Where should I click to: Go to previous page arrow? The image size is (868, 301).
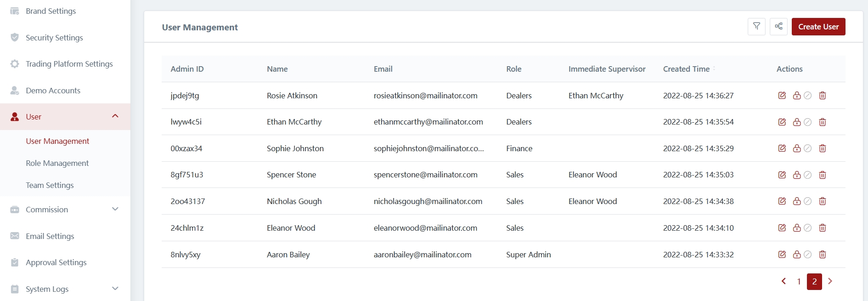(783, 281)
